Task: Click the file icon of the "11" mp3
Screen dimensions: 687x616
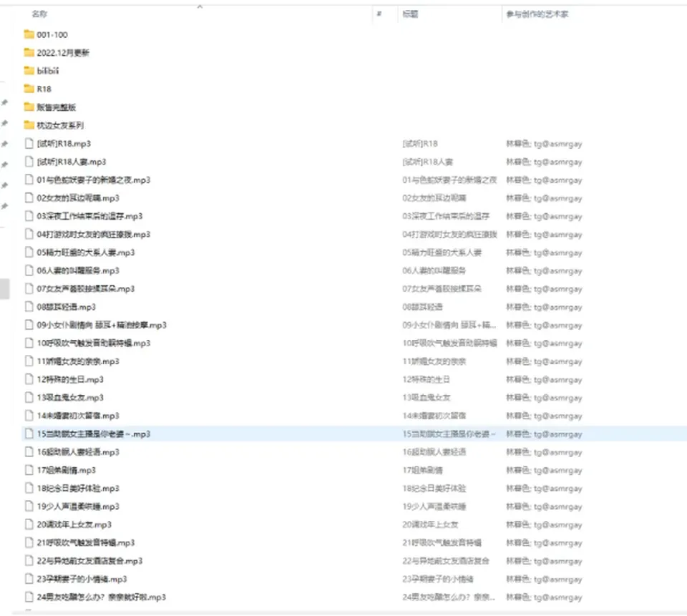Action: click(29, 361)
